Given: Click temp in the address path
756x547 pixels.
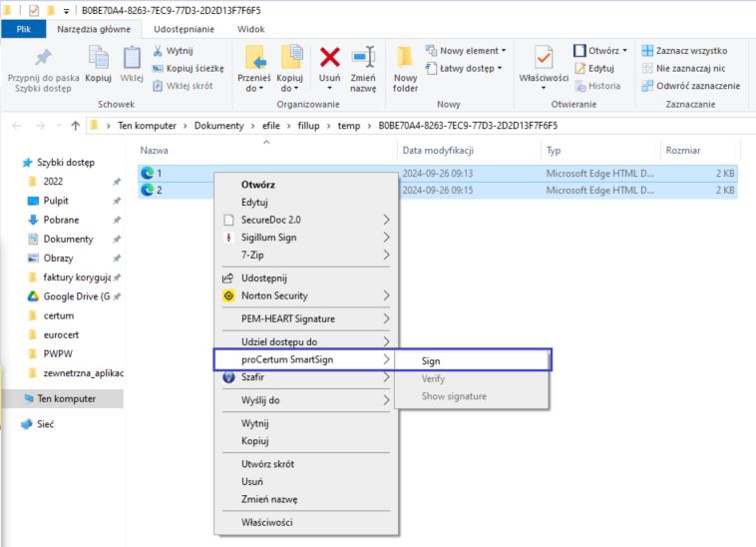Looking at the screenshot, I should [349, 126].
